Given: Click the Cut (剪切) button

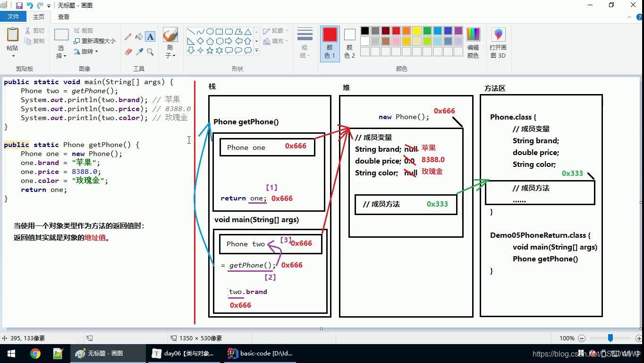Looking at the screenshot, I should pyautogui.click(x=35, y=31).
